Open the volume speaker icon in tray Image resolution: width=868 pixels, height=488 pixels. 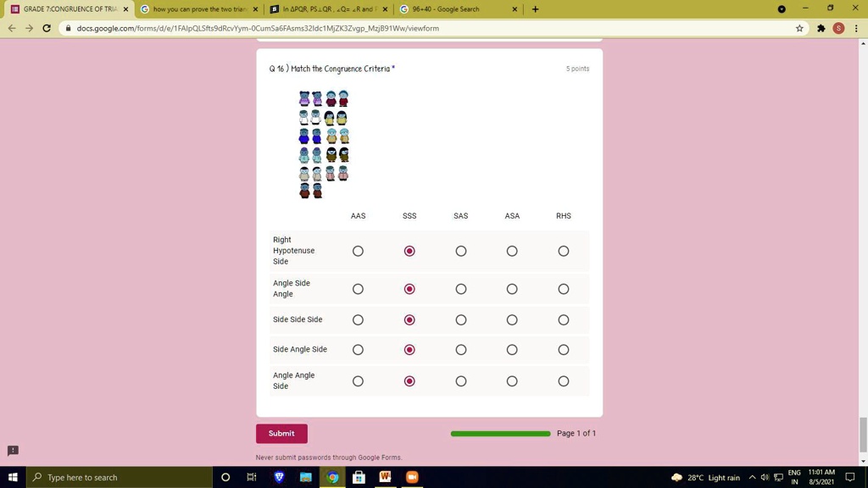765,478
